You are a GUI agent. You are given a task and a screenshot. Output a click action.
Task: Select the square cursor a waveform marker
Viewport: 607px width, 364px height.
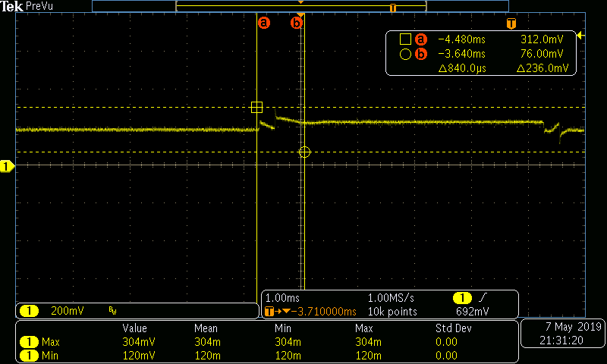tap(256, 107)
